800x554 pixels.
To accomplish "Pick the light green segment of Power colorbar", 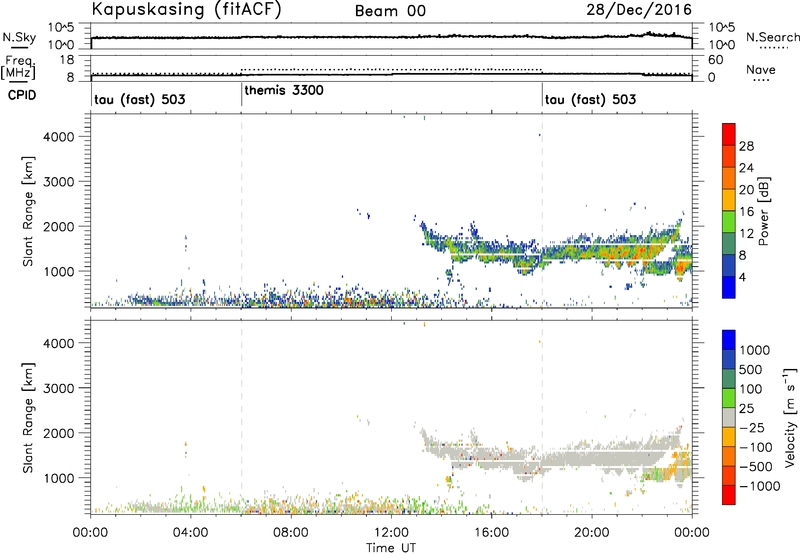I will [729, 221].
